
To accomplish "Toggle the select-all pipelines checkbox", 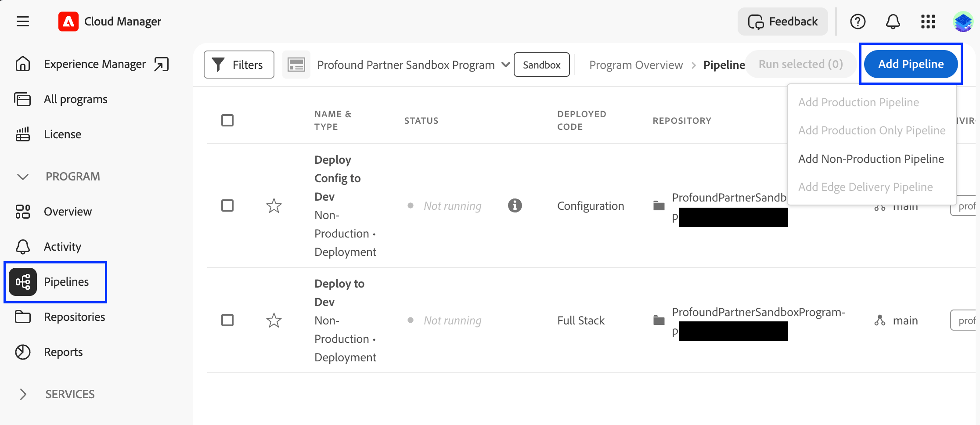I will point(227,120).
